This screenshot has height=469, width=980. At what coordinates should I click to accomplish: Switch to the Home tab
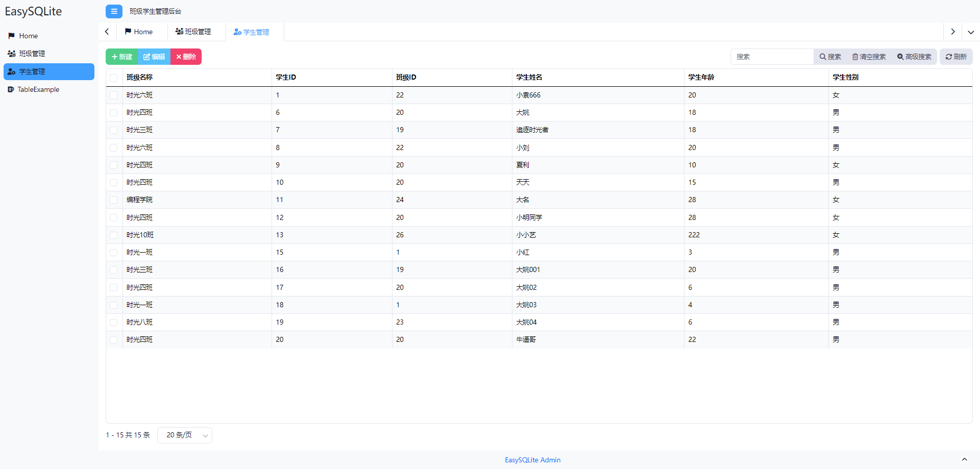pyautogui.click(x=138, y=31)
